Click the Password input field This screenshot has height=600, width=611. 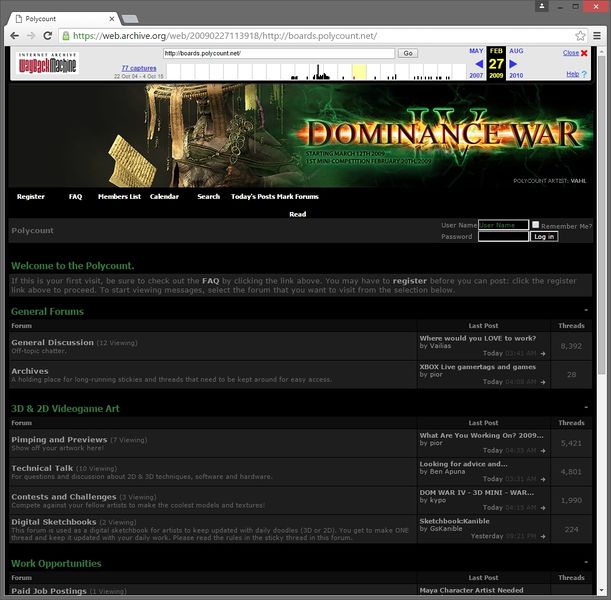pyautogui.click(x=503, y=236)
